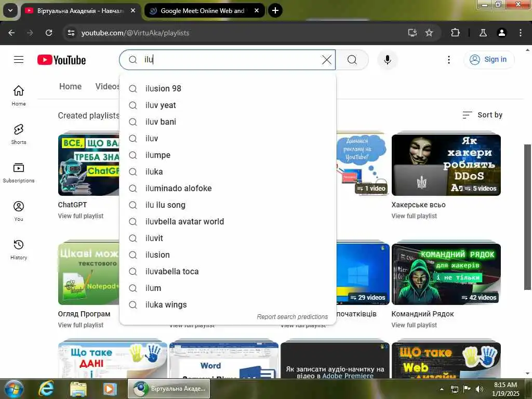Open the ChatGPT playlist title
532x399 pixels.
(x=72, y=205)
